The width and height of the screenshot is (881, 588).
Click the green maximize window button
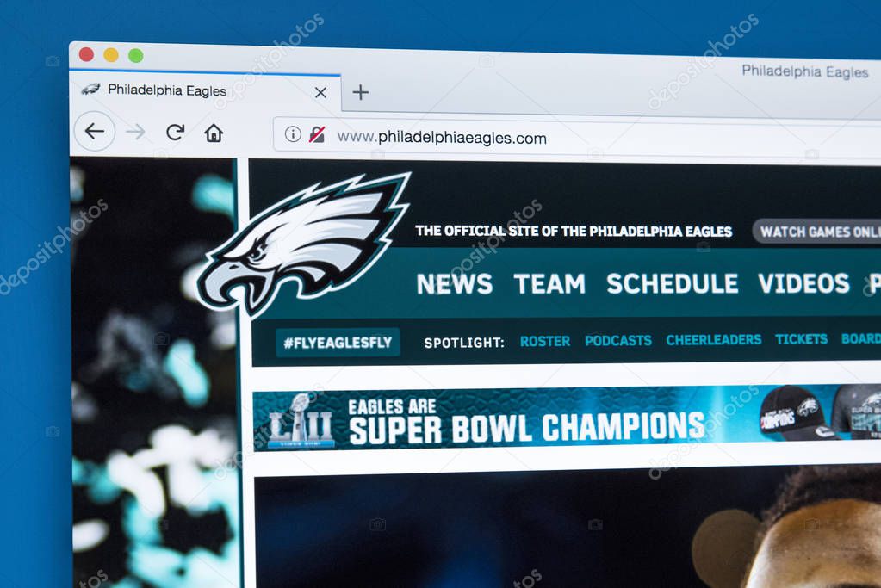(x=135, y=56)
